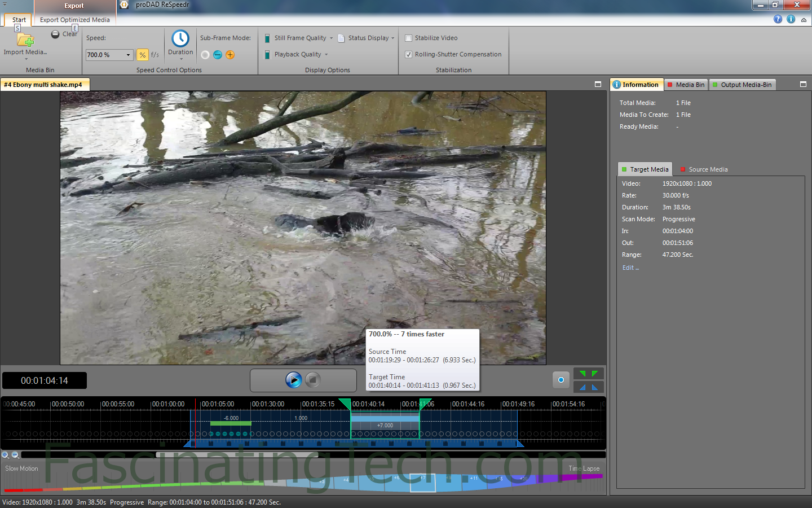Expand the Speed percentage combo box

pos(129,55)
